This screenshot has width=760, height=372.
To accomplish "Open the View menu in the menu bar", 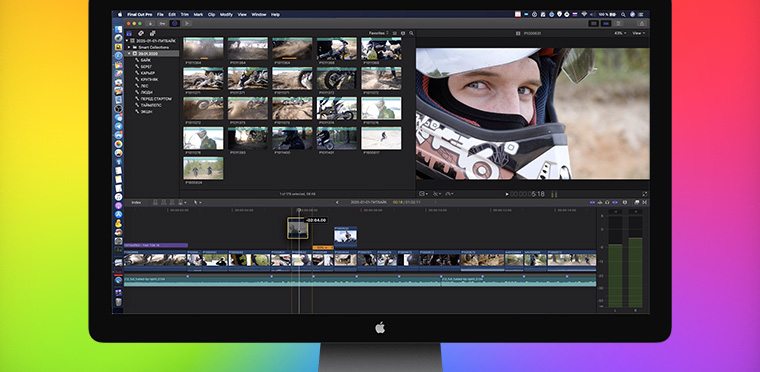I will coord(242,15).
